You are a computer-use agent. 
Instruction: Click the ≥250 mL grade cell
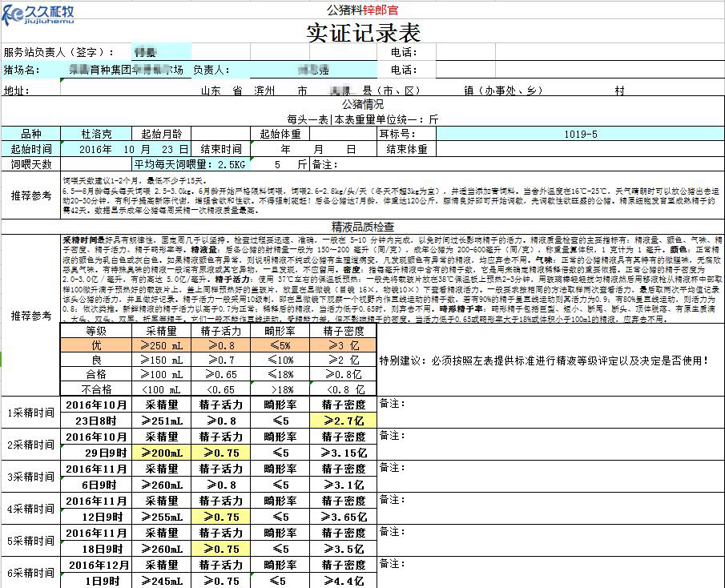tap(161, 345)
